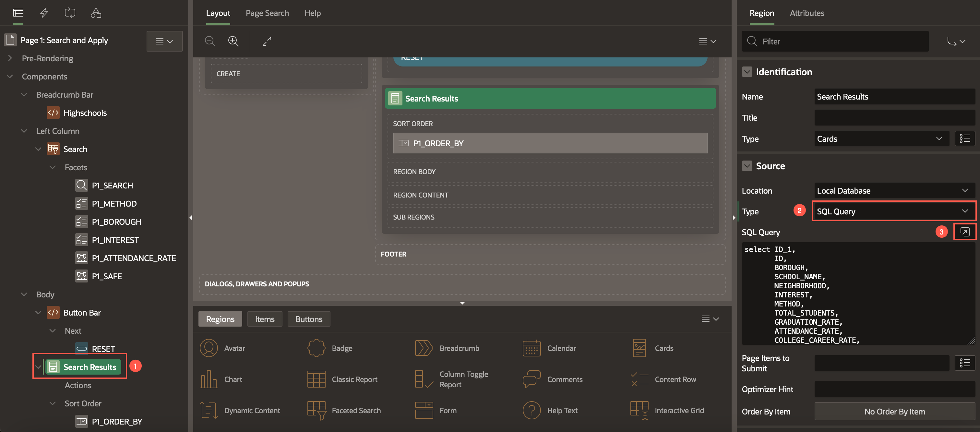The image size is (980, 432).
Task: Select the Dynamic Content region type
Action: tap(240, 411)
